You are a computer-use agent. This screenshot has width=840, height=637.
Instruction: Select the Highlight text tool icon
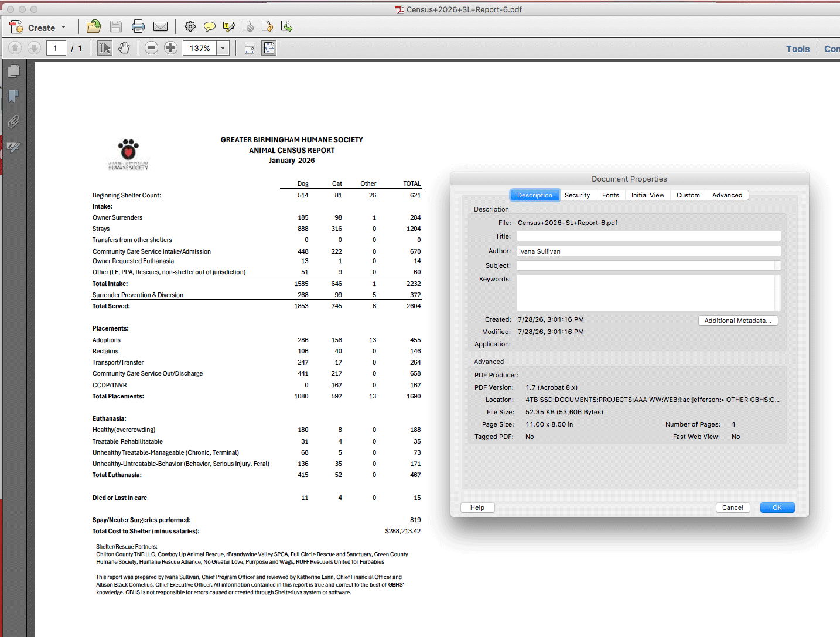click(x=229, y=26)
